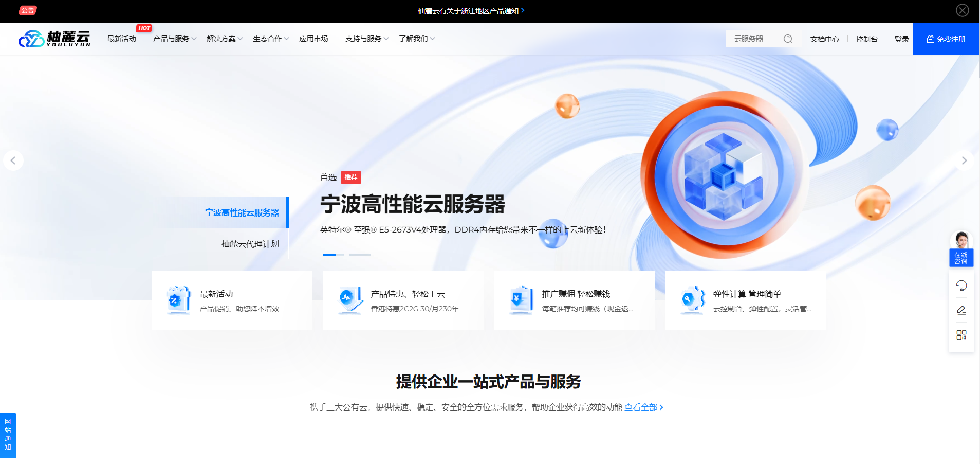
Task: Open the 弹性计算 管理简单 card title
Action: click(747, 294)
